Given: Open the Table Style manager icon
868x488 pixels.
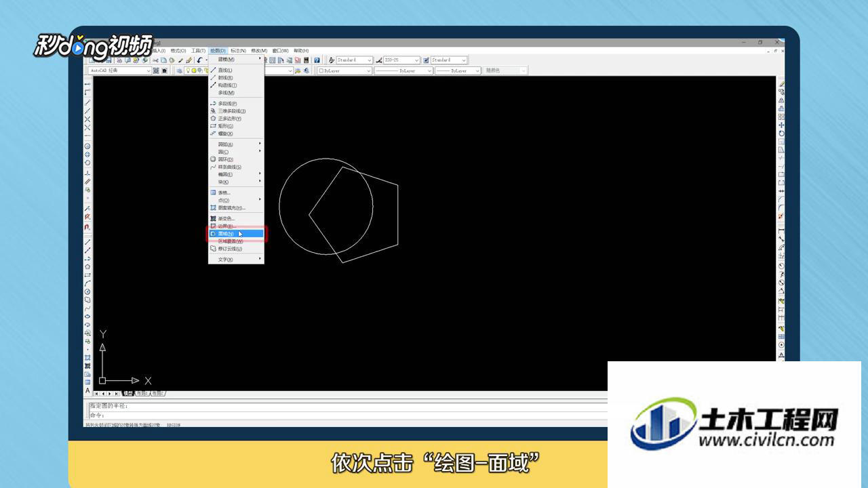Looking at the screenshot, I should [x=427, y=60].
